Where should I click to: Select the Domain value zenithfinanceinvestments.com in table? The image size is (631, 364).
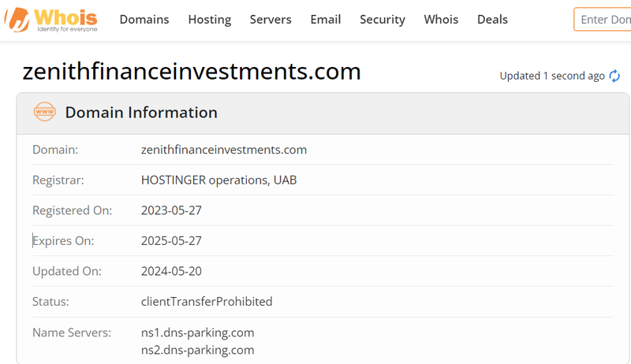pyautogui.click(x=224, y=150)
